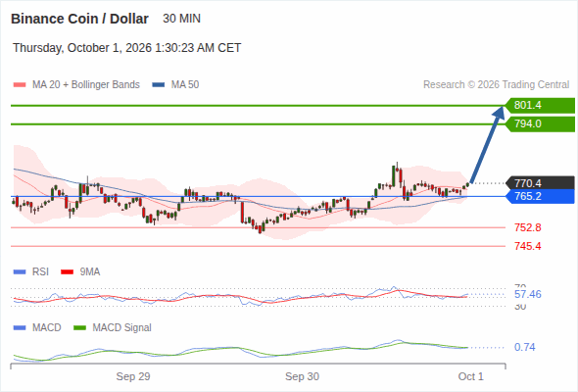Viewport: 578px width, 392px height.
Task: Click the 9MA legend label
Action: pyautogui.click(x=90, y=272)
